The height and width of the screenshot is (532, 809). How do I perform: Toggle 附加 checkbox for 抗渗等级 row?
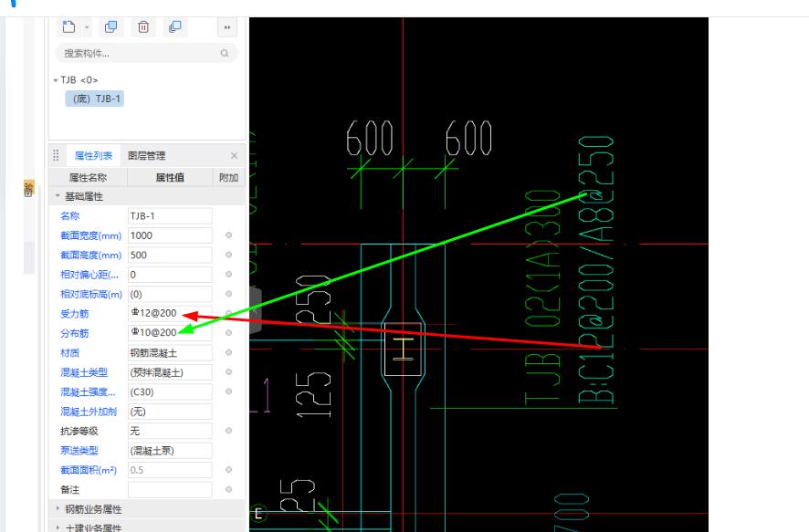pos(228,431)
